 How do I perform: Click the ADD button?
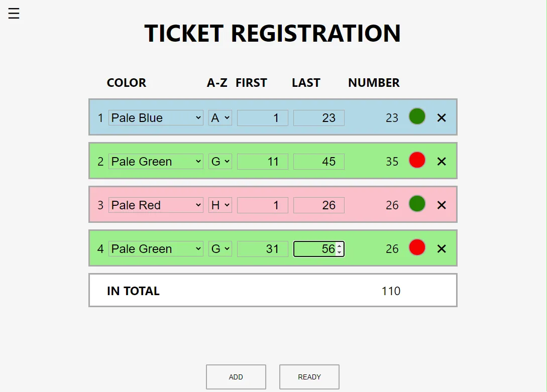(236, 376)
